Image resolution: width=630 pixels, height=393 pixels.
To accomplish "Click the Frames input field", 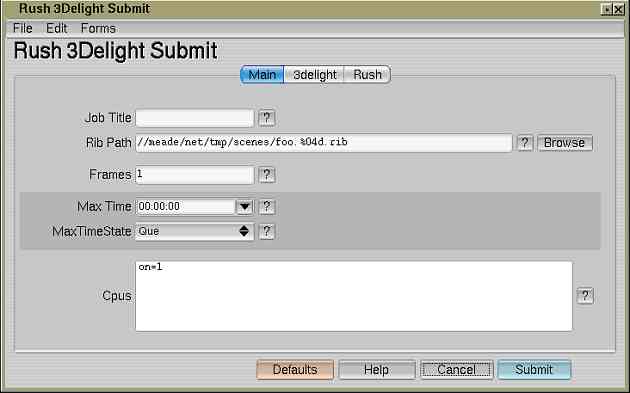I will point(195,175).
